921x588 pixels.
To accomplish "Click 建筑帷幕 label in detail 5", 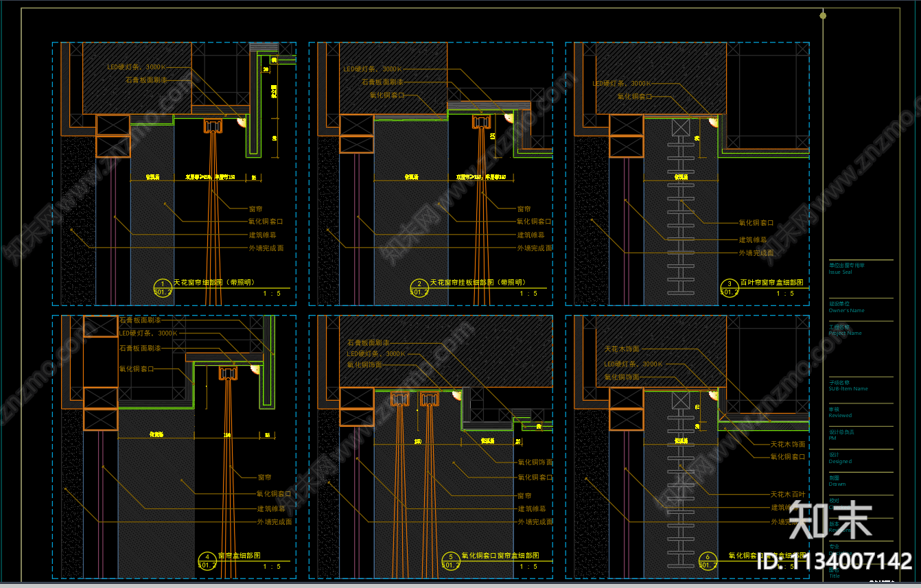I will (531, 508).
